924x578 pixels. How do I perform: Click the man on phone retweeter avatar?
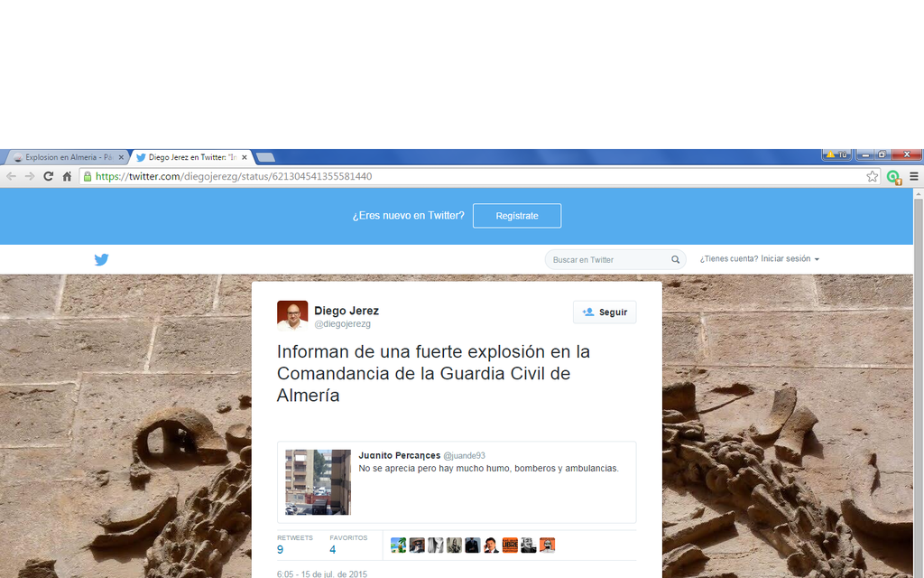(491, 545)
